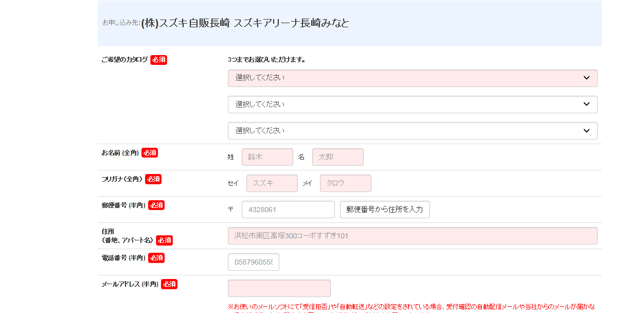The height and width of the screenshot is (313, 644).
Task: Focus the address input field
Action: point(413,236)
